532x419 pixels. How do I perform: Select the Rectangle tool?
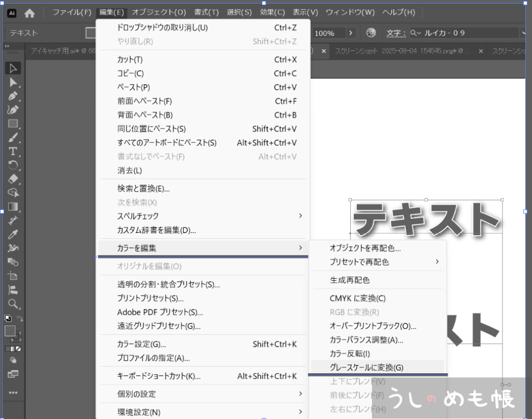pos(13,124)
